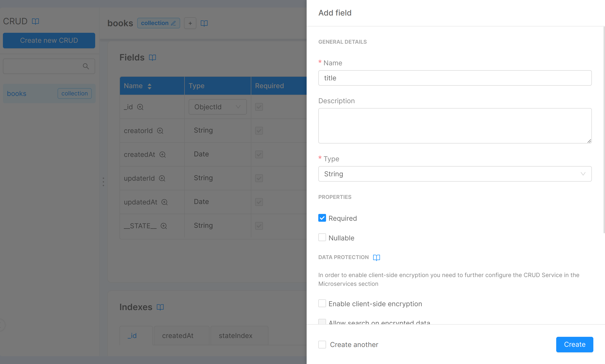Screen dimensions: 605x364
Task: Open the Type String dropdown
Action: point(455,174)
